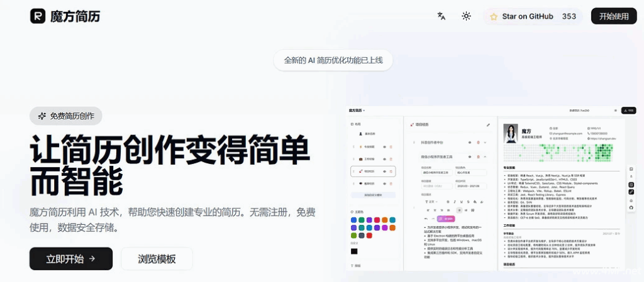The height and width of the screenshot is (282, 644).
Task: Click the GitHub icon on preview sidebar
Action: (x=631, y=207)
